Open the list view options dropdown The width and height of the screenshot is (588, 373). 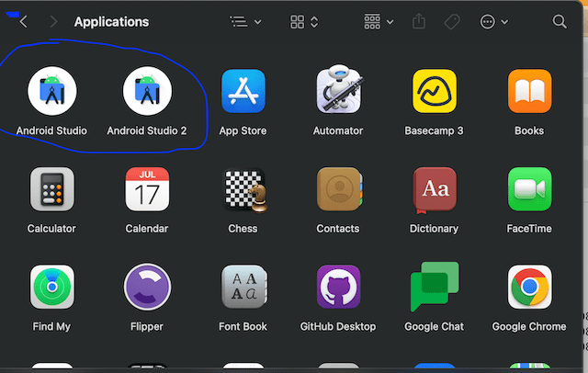[245, 22]
